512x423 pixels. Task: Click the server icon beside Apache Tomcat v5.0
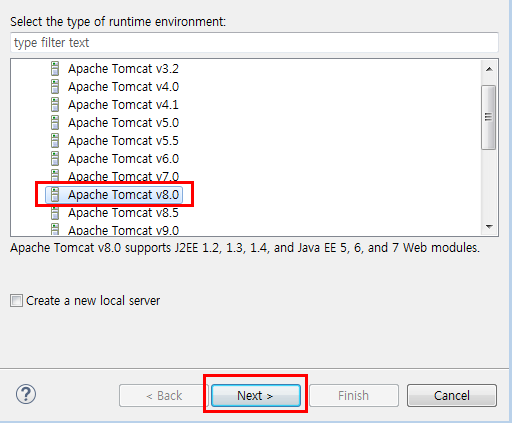click(x=55, y=123)
